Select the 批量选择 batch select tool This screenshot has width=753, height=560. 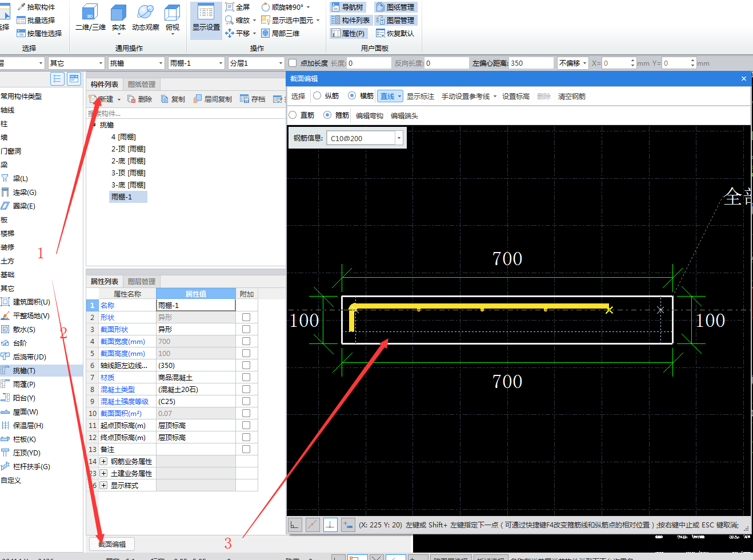coord(36,20)
